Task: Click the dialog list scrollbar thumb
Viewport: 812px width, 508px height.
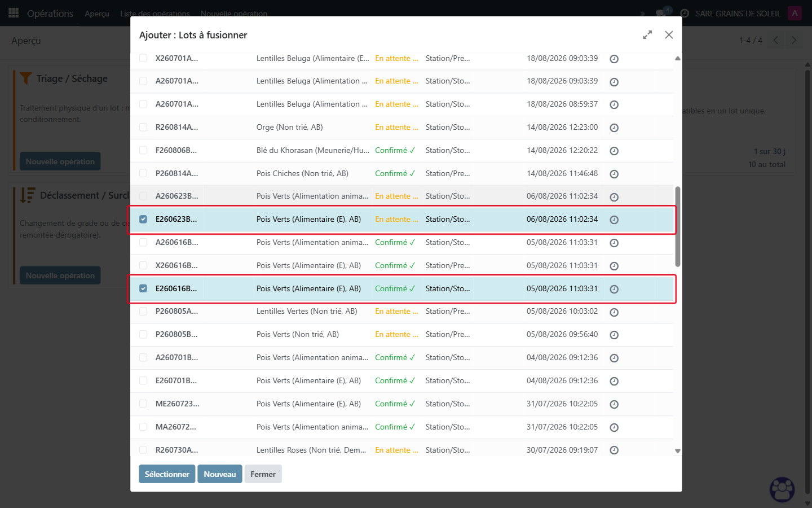Action: pos(678,226)
